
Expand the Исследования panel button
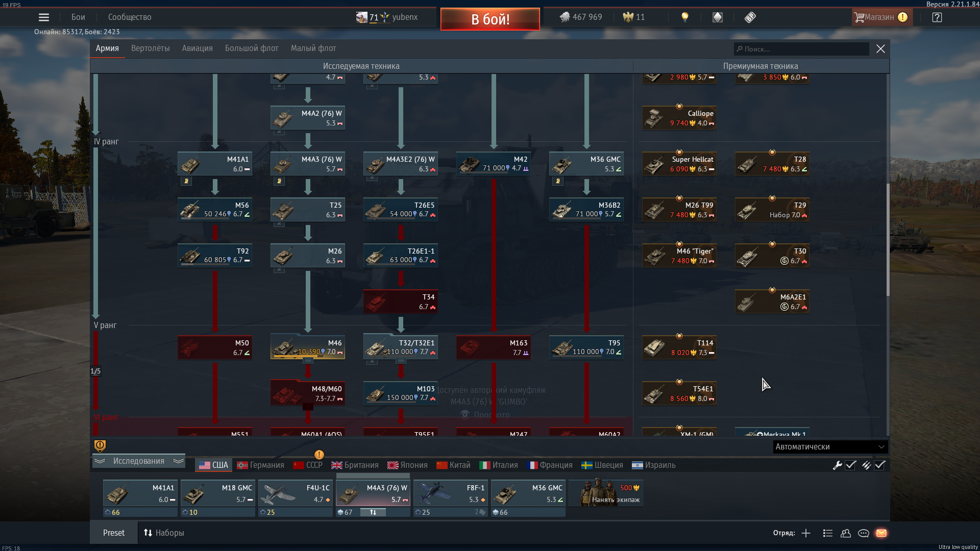tap(139, 461)
